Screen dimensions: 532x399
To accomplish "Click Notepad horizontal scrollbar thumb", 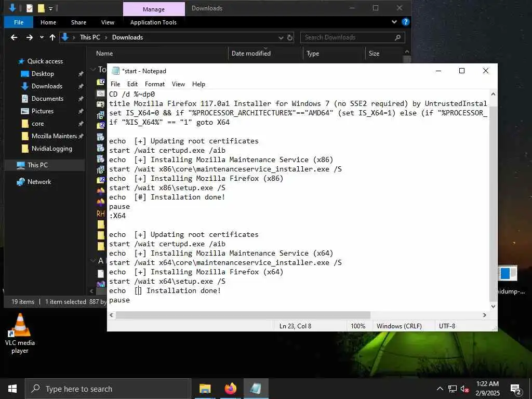I will [x=243, y=315].
